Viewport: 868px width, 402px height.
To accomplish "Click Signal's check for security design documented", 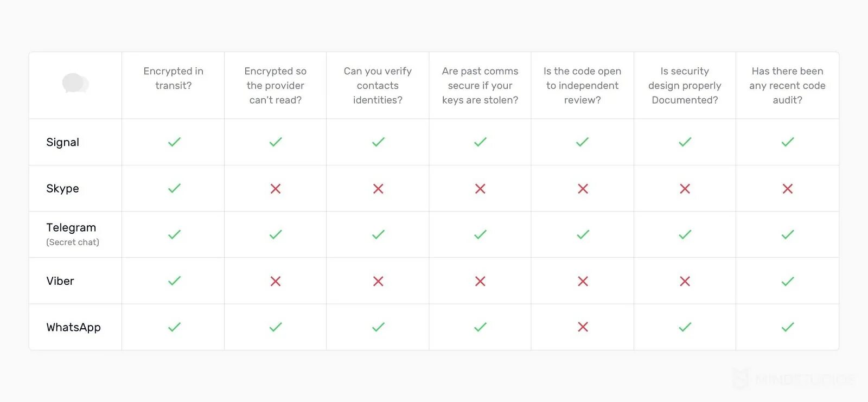I will click(685, 142).
